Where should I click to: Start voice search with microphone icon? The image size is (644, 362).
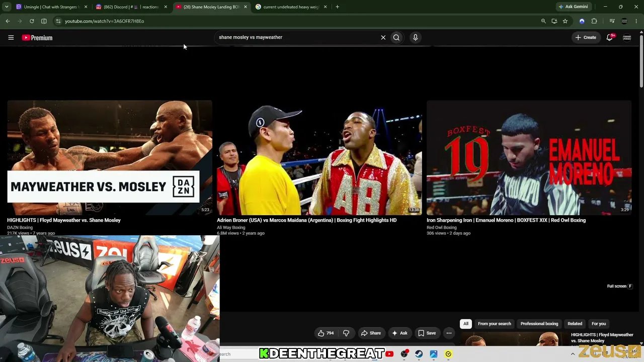tap(415, 37)
